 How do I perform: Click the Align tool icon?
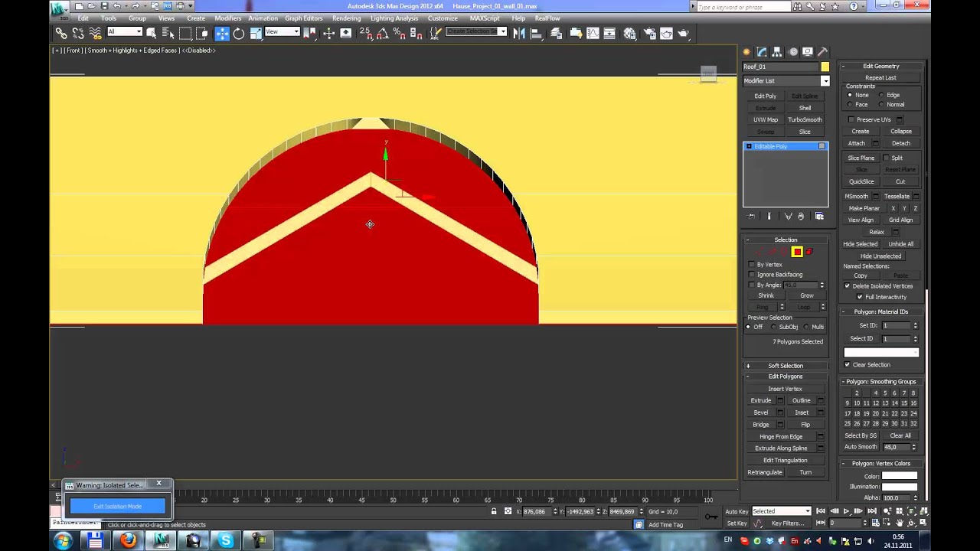click(x=537, y=33)
